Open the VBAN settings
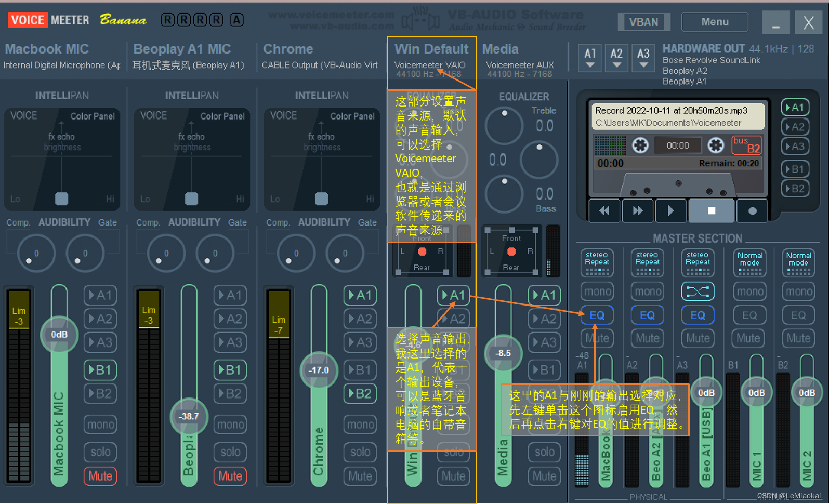Screen dimensions: 829x504 644,22
